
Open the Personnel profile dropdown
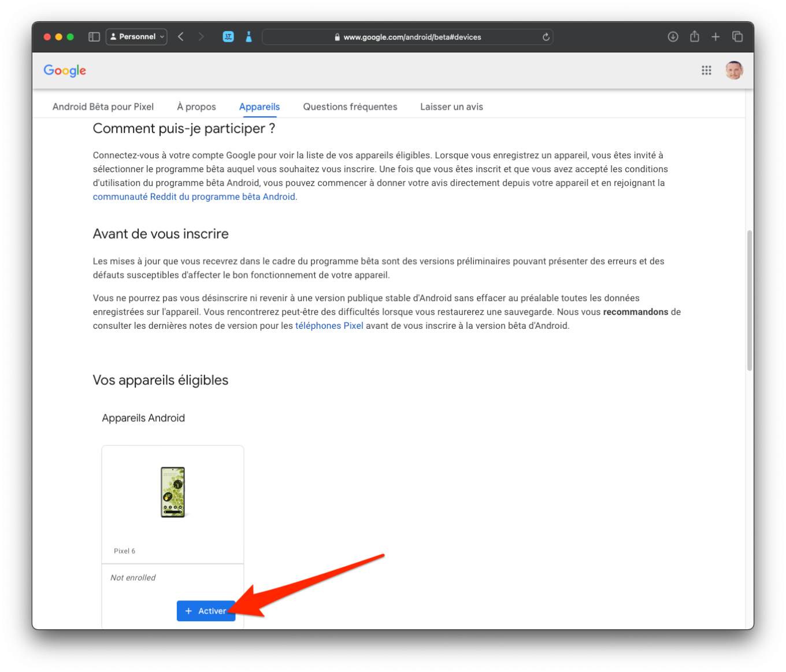(137, 37)
